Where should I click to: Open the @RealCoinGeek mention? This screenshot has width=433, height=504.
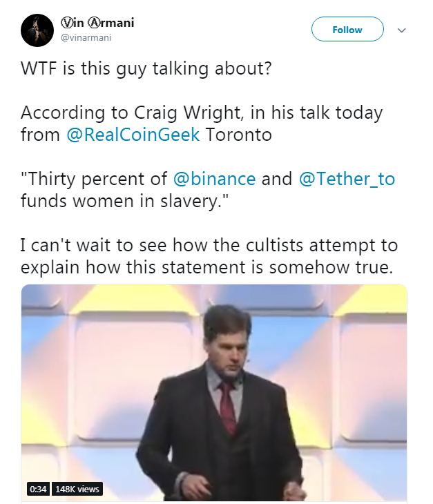coord(133,135)
